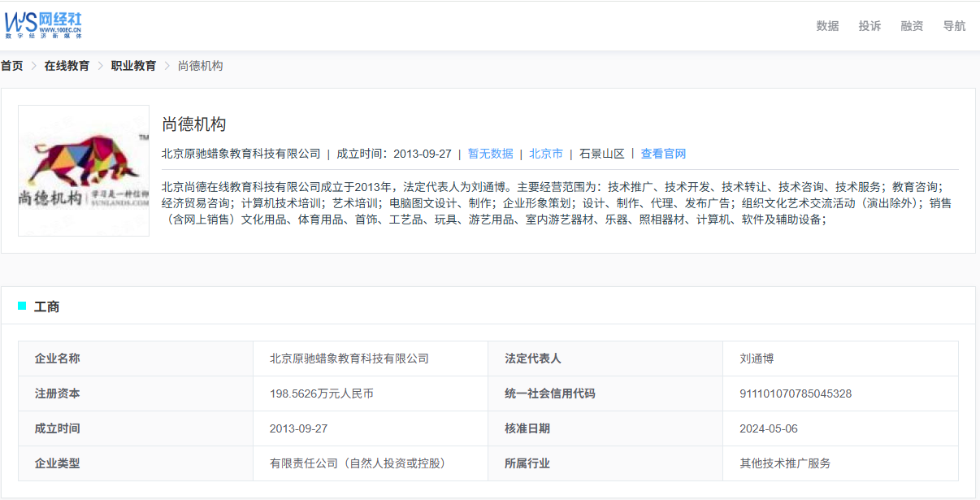This screenshot has height=500, width=980.
Task: Click the 所属行业 table label
Action: coord(527,463)
